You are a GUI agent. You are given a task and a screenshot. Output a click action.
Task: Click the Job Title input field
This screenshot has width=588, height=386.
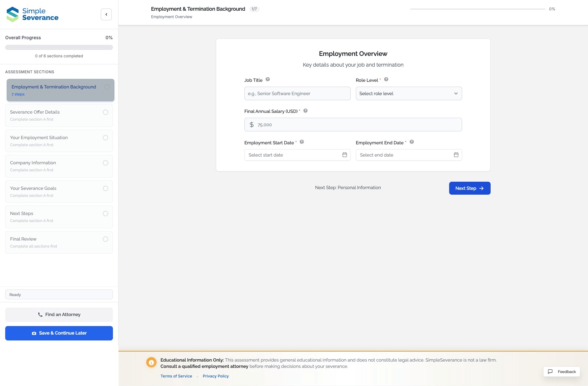tap(297, 94)
